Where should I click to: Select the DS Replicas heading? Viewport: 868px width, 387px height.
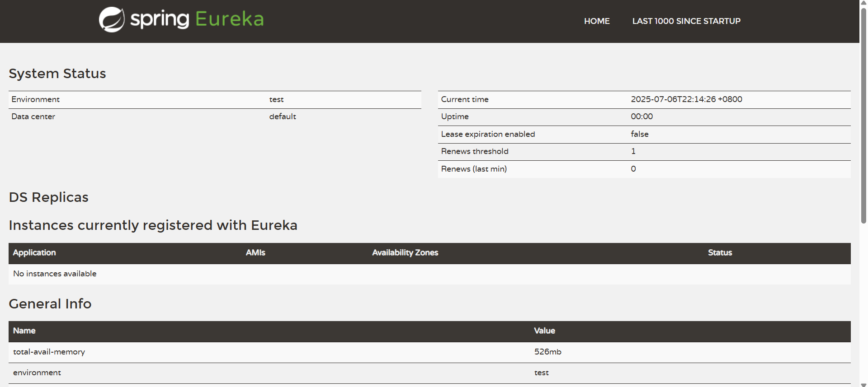pos(49,197)
